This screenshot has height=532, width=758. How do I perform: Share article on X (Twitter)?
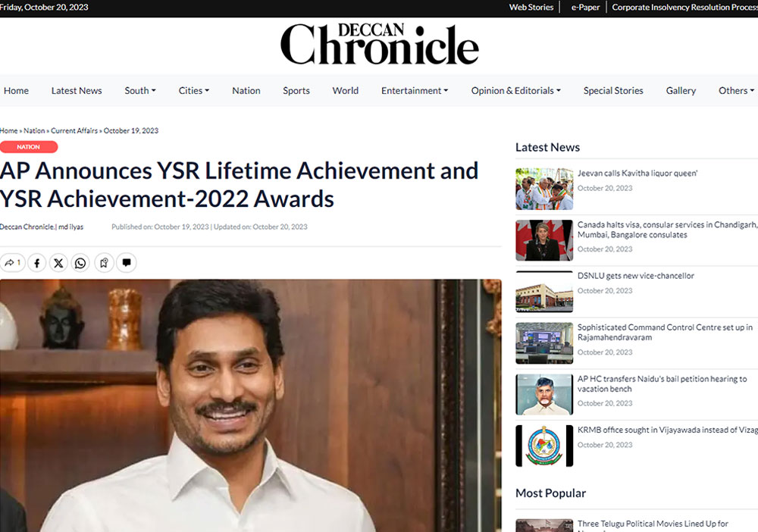tap(58, 263)
